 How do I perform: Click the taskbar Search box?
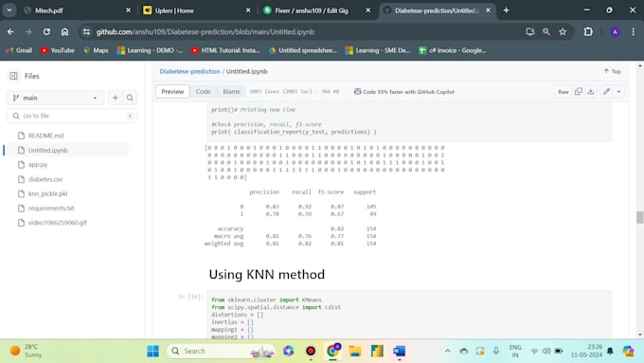click(x=222, y=351)
